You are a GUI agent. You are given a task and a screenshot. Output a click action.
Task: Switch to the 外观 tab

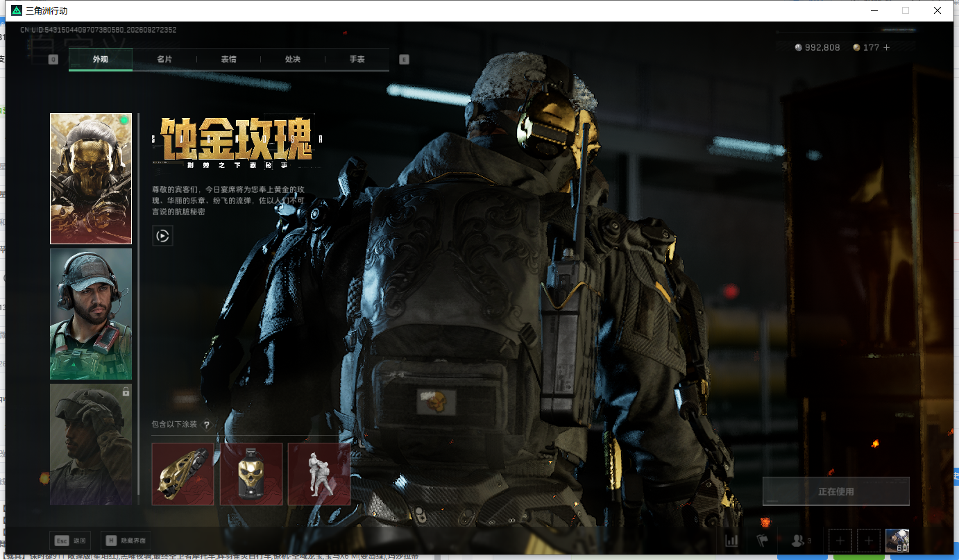(101, 60)
